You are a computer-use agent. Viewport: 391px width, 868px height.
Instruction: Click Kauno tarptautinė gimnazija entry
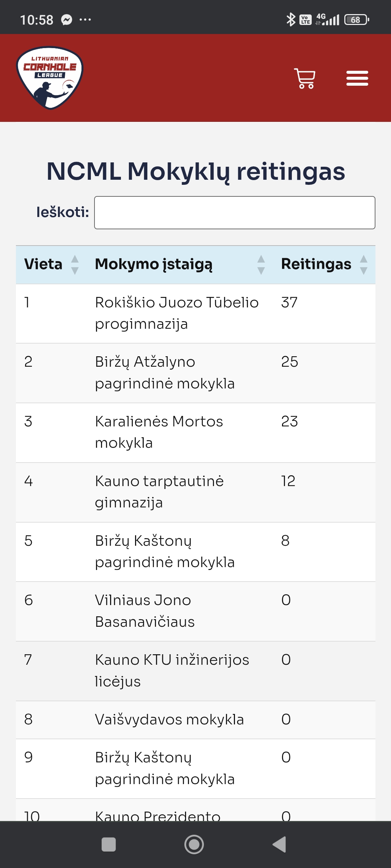click(x=159, y=492)
